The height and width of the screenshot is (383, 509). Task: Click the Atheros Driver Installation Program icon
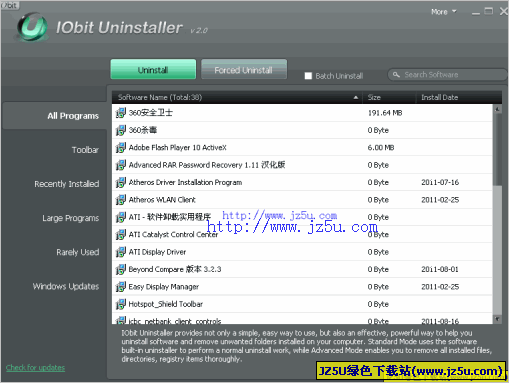tap(121, 182)
